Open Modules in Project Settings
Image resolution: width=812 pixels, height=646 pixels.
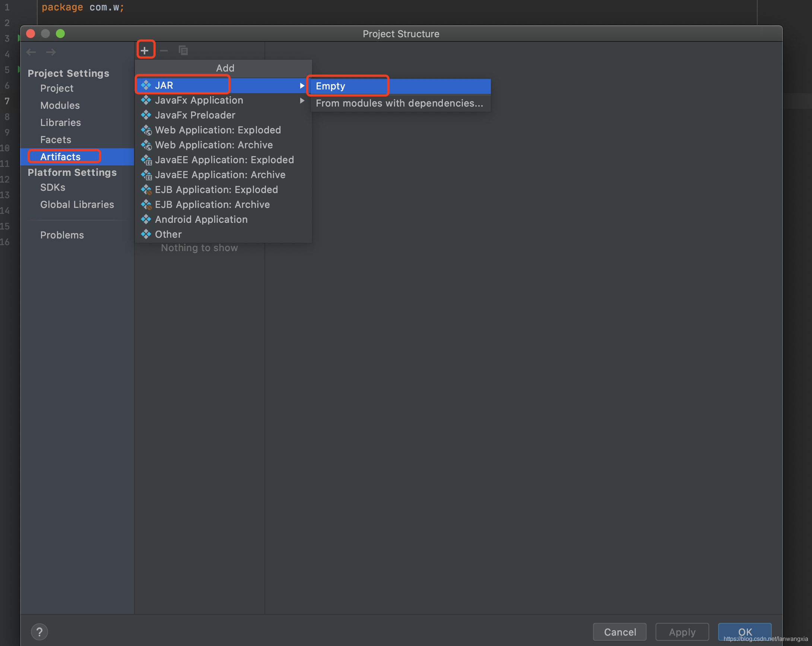[x=60, y=105]
